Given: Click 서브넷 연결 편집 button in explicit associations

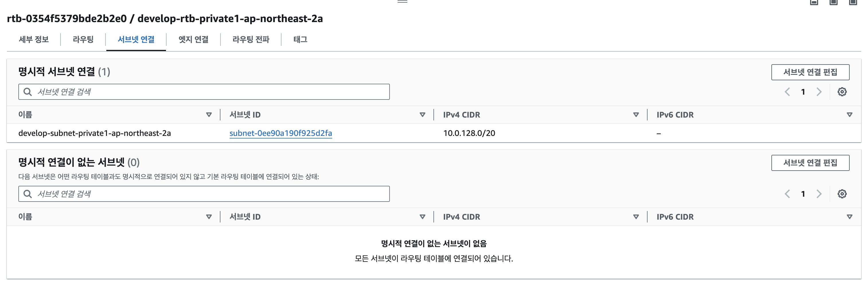Looking at the screenshot, I should coord(810,72).
